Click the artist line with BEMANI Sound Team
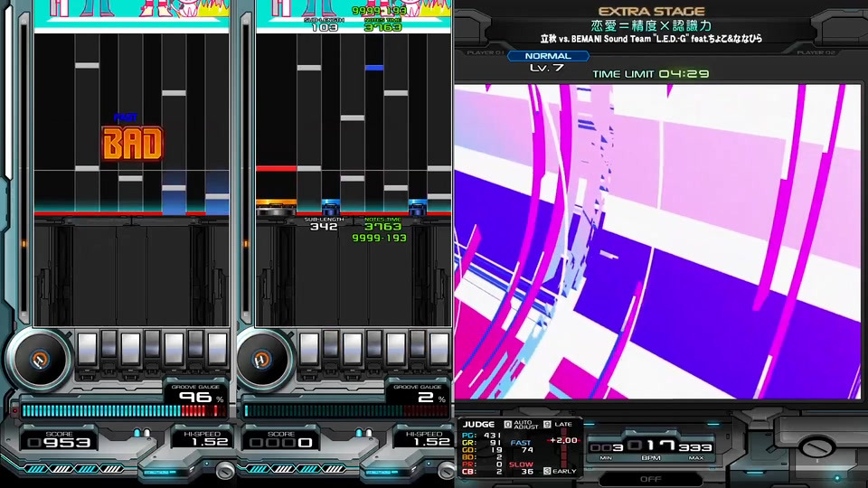Image resolution: width=868 pixels, height=488 pixels. [651, 39]
